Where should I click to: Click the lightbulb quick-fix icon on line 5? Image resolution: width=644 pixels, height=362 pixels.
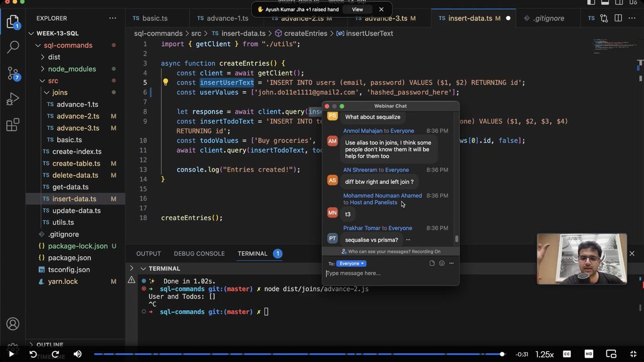tap(166, 83)
